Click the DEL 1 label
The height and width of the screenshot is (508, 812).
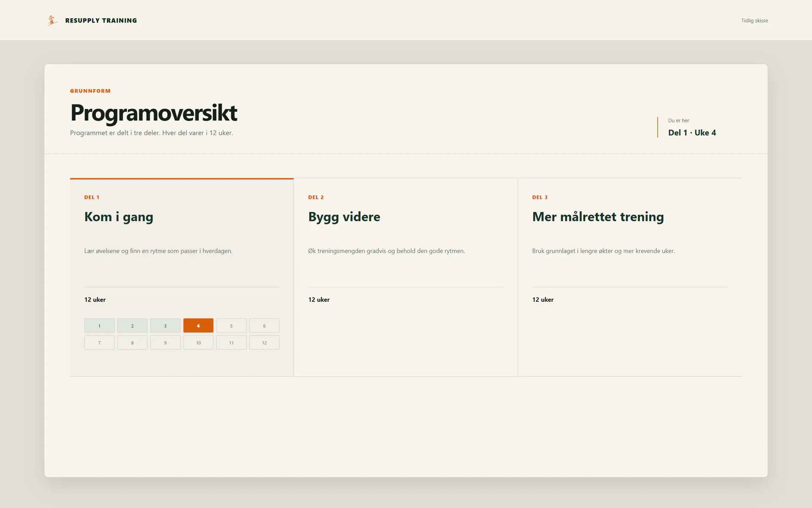coord(92,197)
